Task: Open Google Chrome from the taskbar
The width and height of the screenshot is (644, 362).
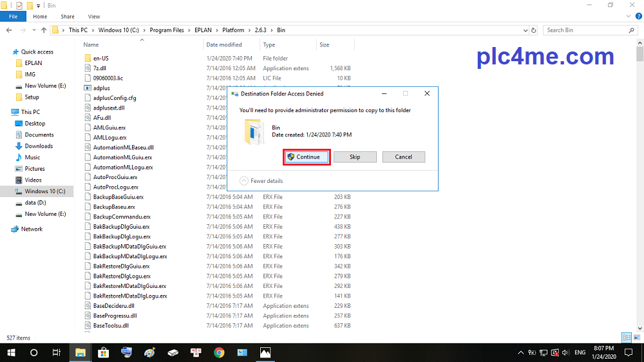Action: 219,353
